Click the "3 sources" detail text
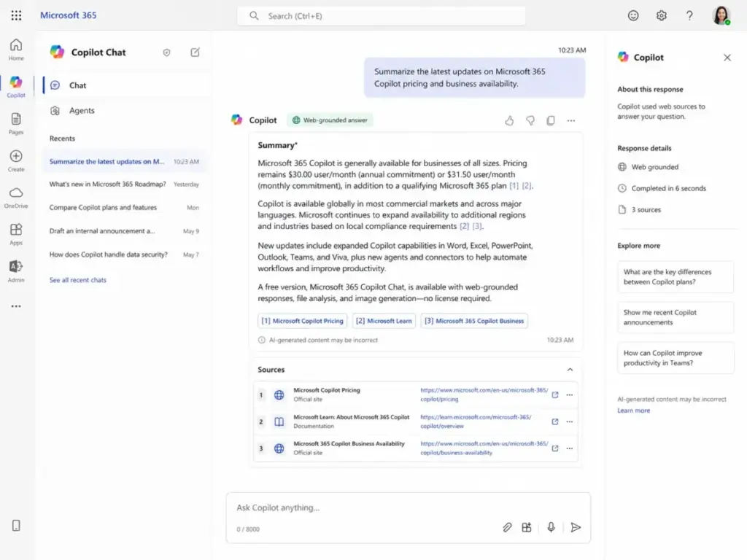The height and width of the screenshot is (560, 747). click(646, 209)
